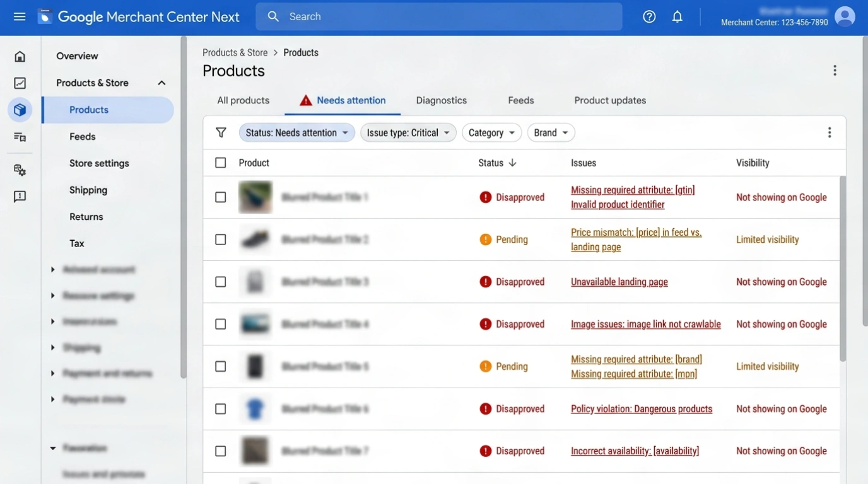Go to Home icon in the rail
The width and height of the screenshot is (868, 484).
pyautogui.click(x=20, y=57)
